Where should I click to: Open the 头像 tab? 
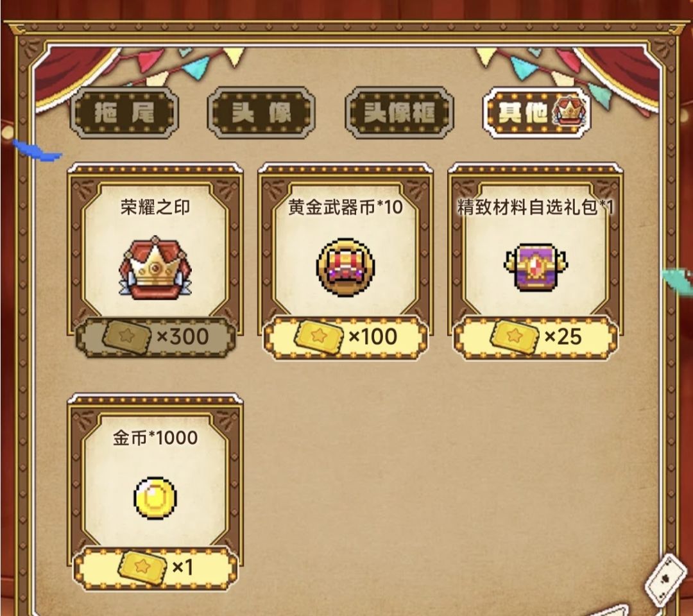(261, 113)
